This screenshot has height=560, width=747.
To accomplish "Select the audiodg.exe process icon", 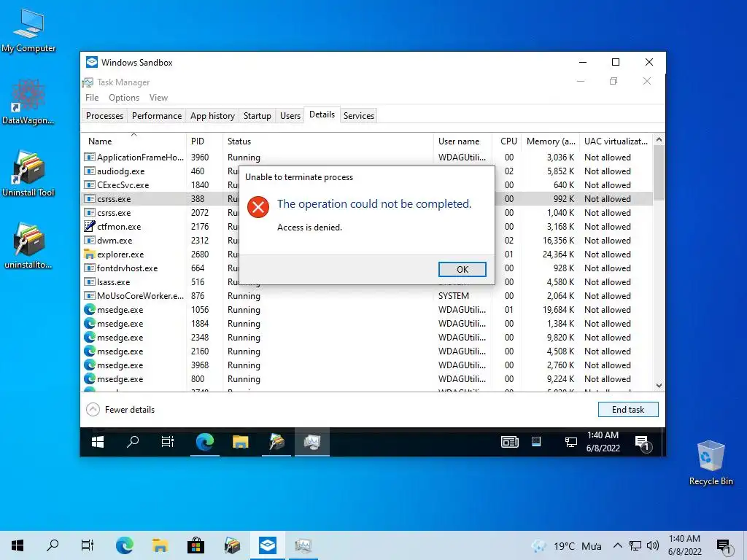I will pos(89,171).
